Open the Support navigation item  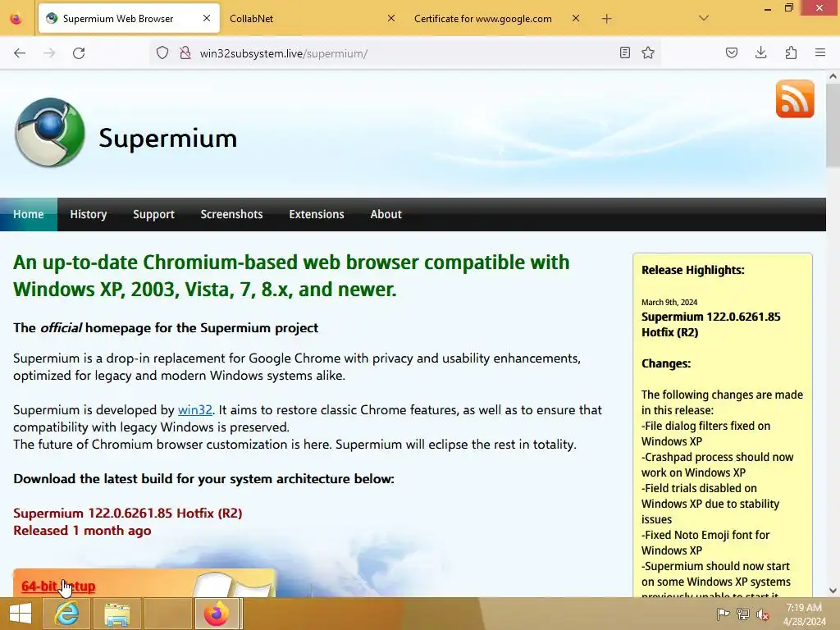153,214
